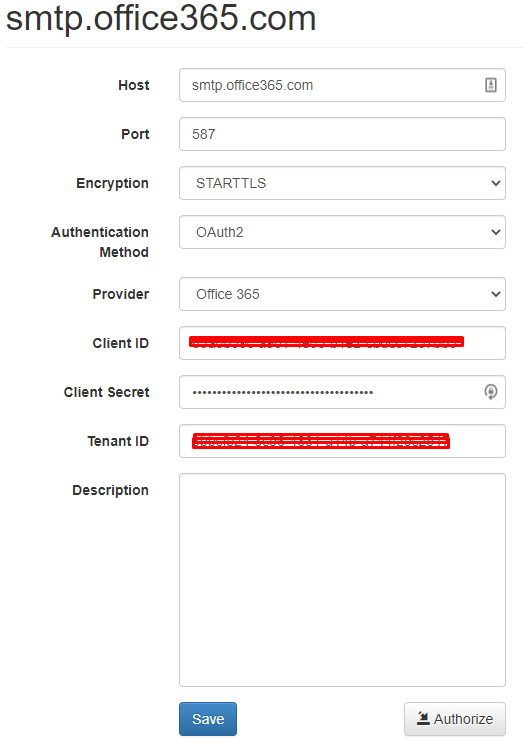Click the stamp icon on Authorize button
Screen dimensions: 523x748
pyautogui.click(x=423, y=718)
